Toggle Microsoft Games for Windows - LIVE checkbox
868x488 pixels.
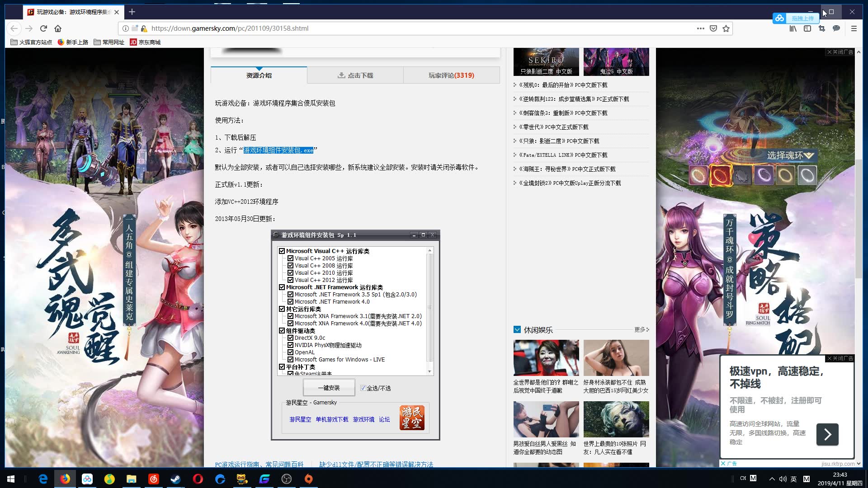click(x=291, y=360)
